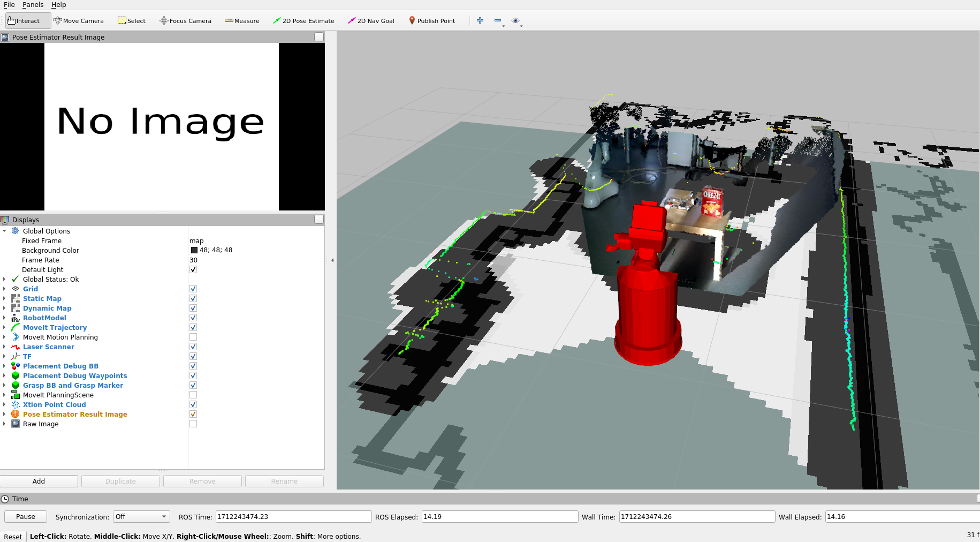Viewport: 980px width, 542px height.
Task: Click the blue plus toolbar icon
Action: [x=480, y=20]
